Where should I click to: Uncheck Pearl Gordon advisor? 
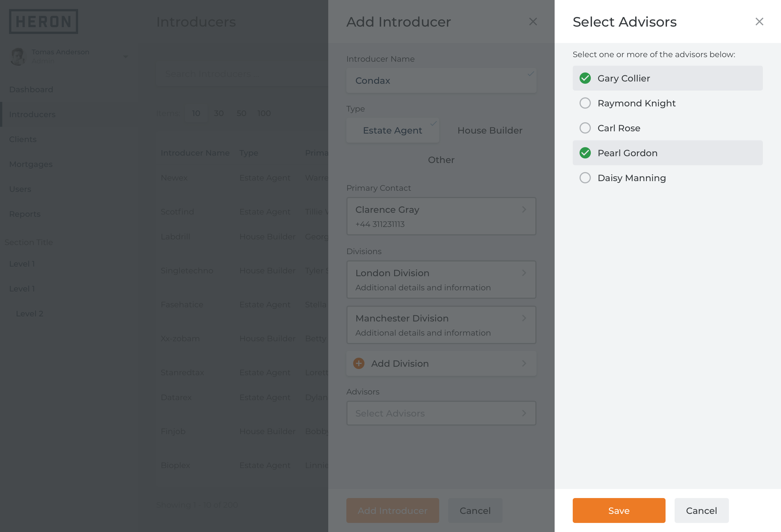668,153
